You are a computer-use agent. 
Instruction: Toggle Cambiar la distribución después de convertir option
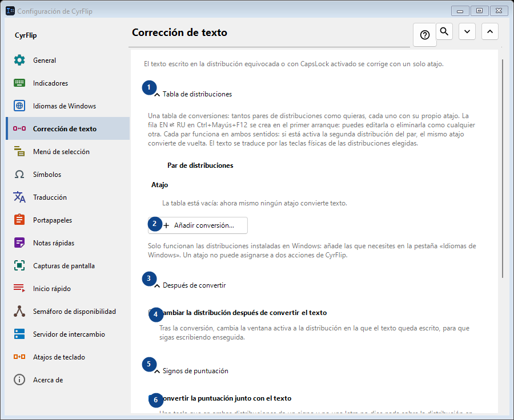pos(238,313)
